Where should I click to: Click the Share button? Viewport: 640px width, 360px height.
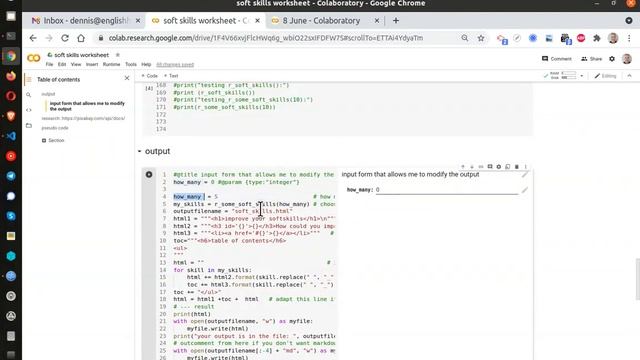point(591,59)
